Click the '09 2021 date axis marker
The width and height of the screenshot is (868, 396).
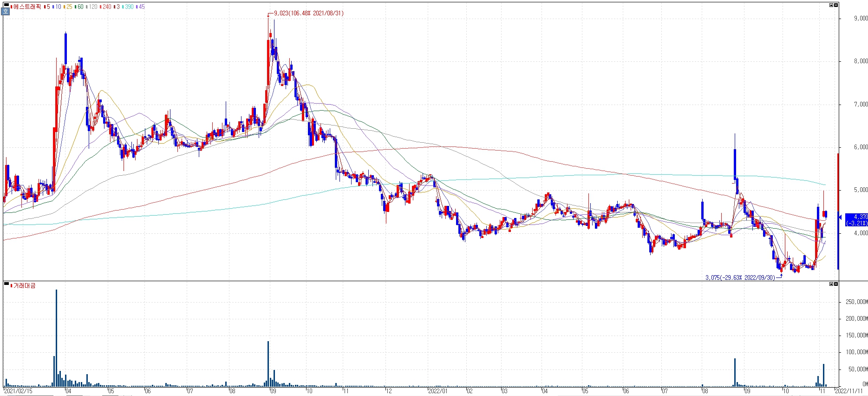(273, 391)
